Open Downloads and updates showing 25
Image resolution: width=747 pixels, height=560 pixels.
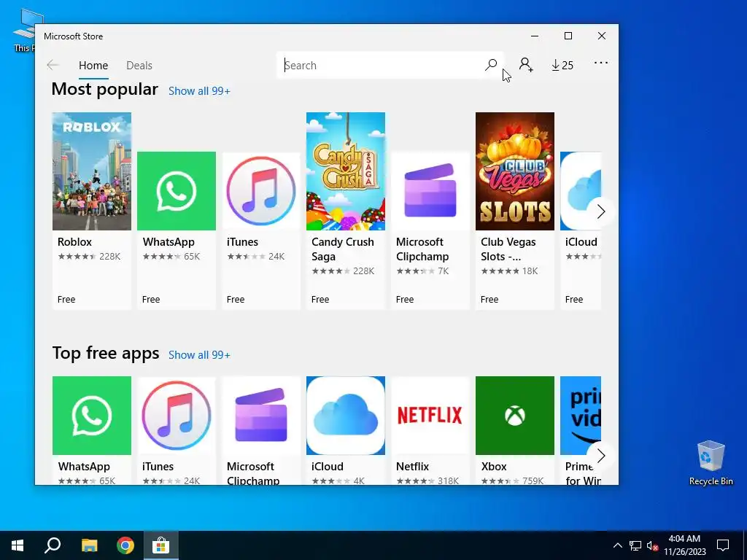(x=562, y=65)
